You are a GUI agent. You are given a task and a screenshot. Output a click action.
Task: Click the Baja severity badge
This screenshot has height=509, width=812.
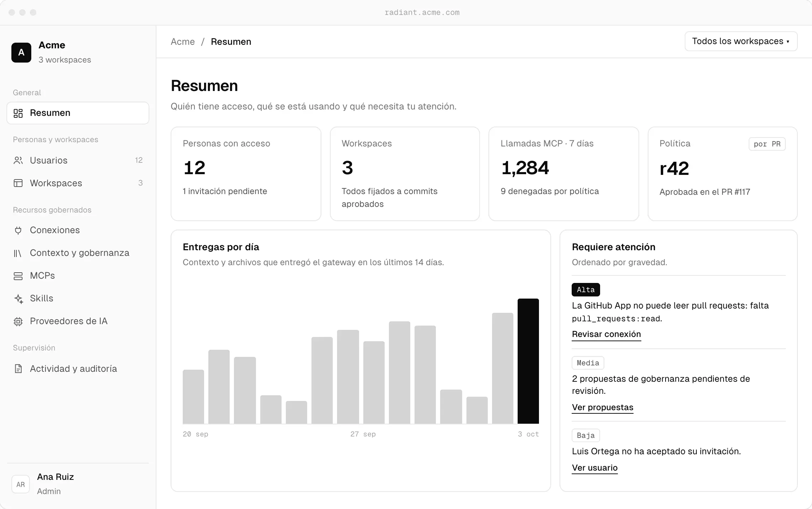(586, 435)
